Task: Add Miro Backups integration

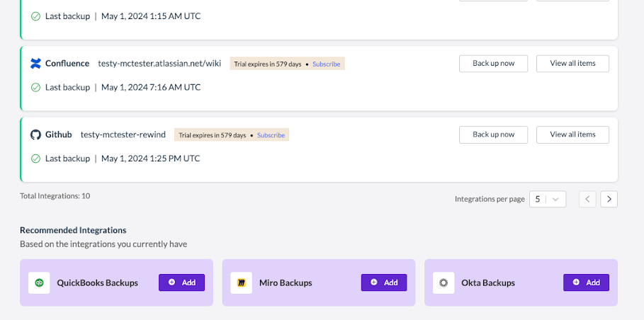Action: point(384,282)
